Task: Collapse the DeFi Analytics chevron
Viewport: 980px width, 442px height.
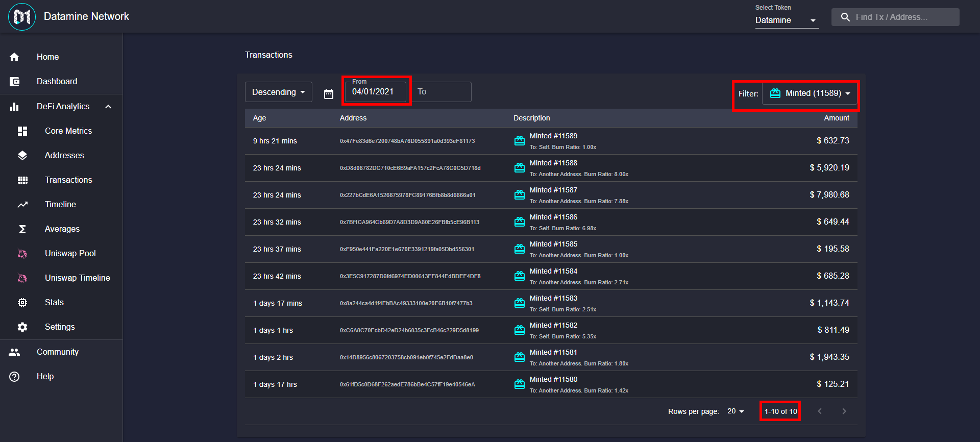Action: pyautogui.click(x=108, y=107)
